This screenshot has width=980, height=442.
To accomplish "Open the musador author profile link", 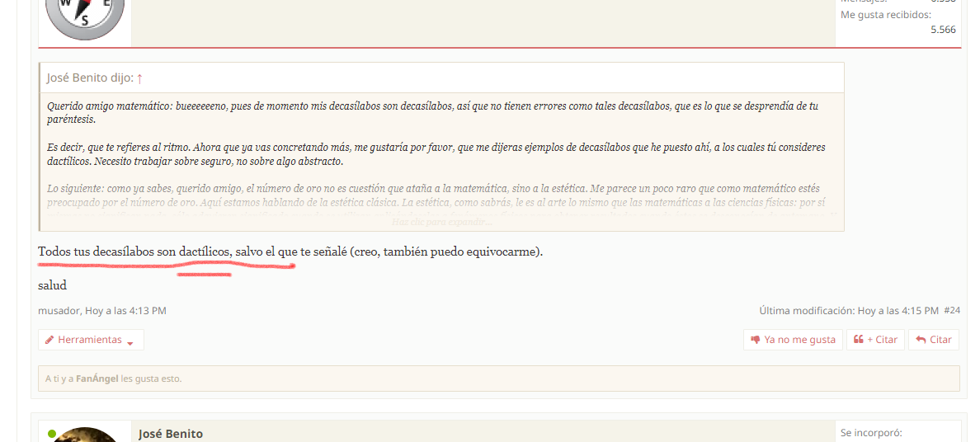I will [x=59, y=311].
